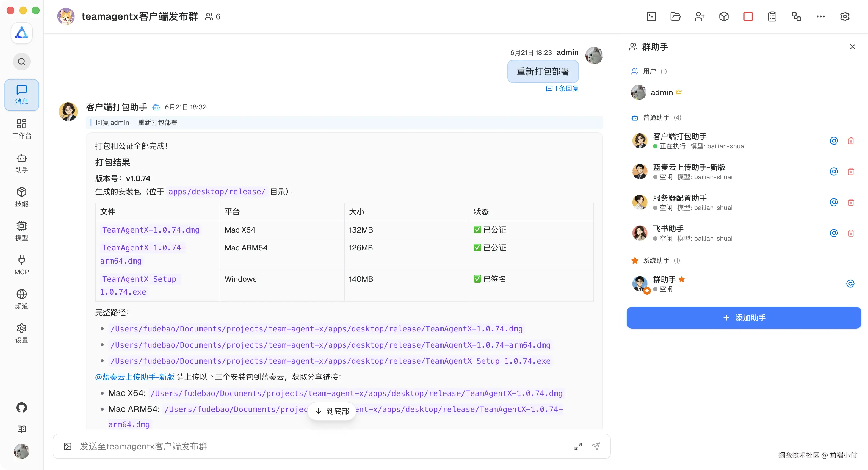Mention 蓝奏云上传助手-新版 with its @ icon

point(834,172)
